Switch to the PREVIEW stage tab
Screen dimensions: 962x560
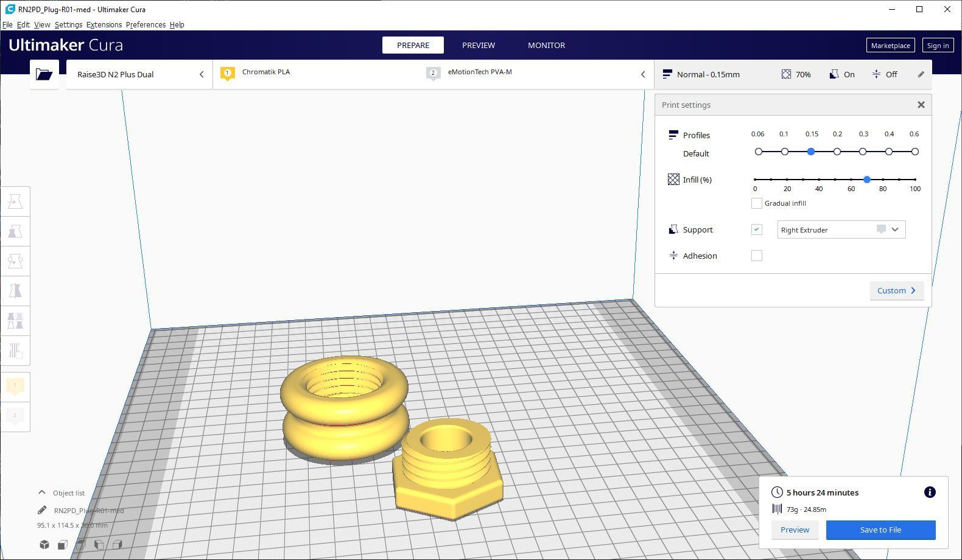[x=479, y=45]
